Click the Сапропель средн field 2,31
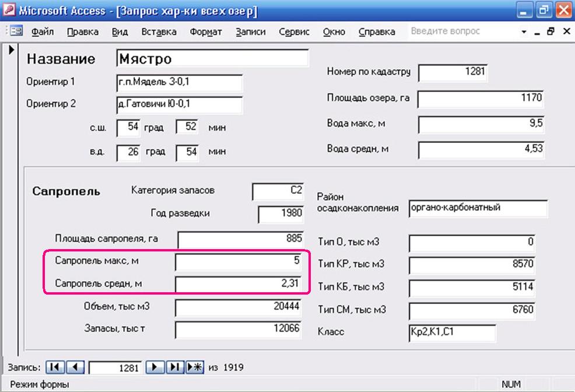 [238, 285]
